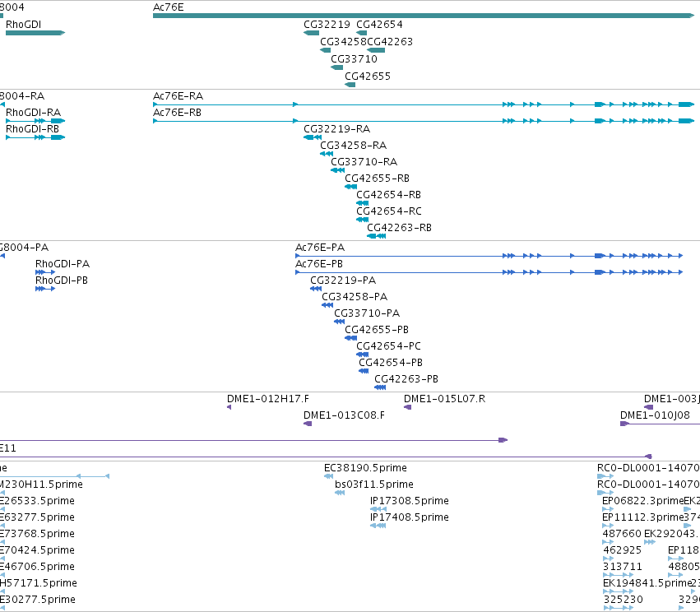Click the 487660 feature label
This screenshot has width=700, height=612.
click(622, 534)
